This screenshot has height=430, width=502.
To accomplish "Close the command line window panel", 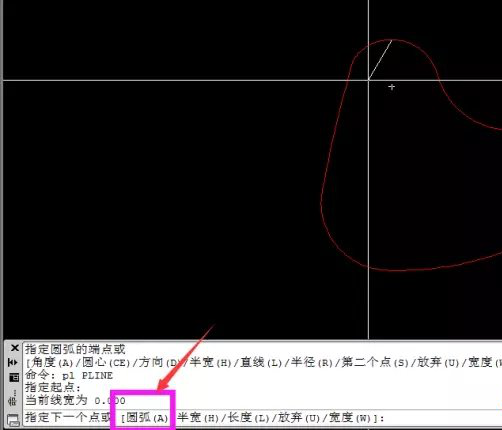I will tap(14, 348).
